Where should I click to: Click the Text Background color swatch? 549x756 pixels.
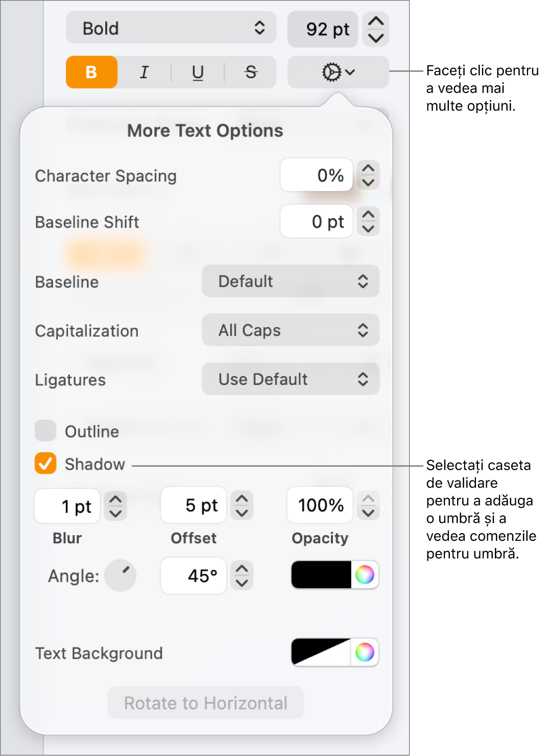pyautogui.click(x=321, y=652)
